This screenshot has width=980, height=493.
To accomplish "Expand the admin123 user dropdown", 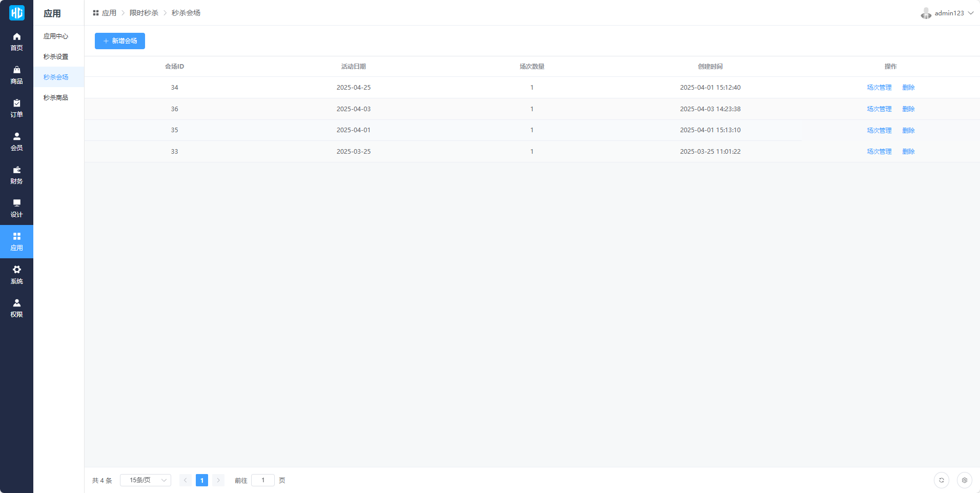I will pyautogui.click(x=947, y=13).
